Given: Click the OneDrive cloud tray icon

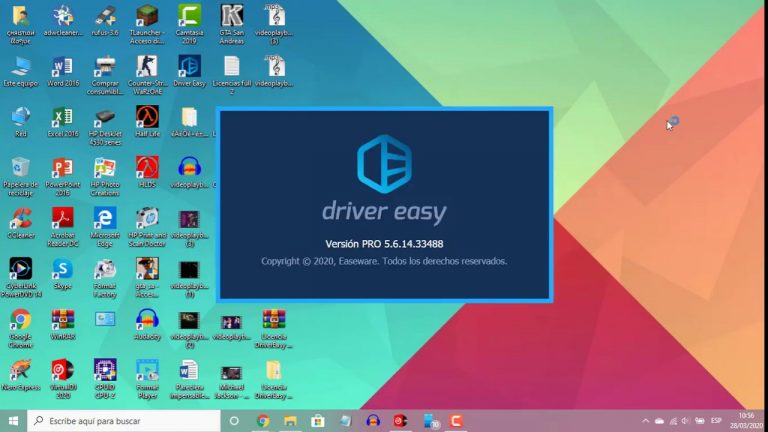Looking at the screenshot, I should [x=659, y=421].
